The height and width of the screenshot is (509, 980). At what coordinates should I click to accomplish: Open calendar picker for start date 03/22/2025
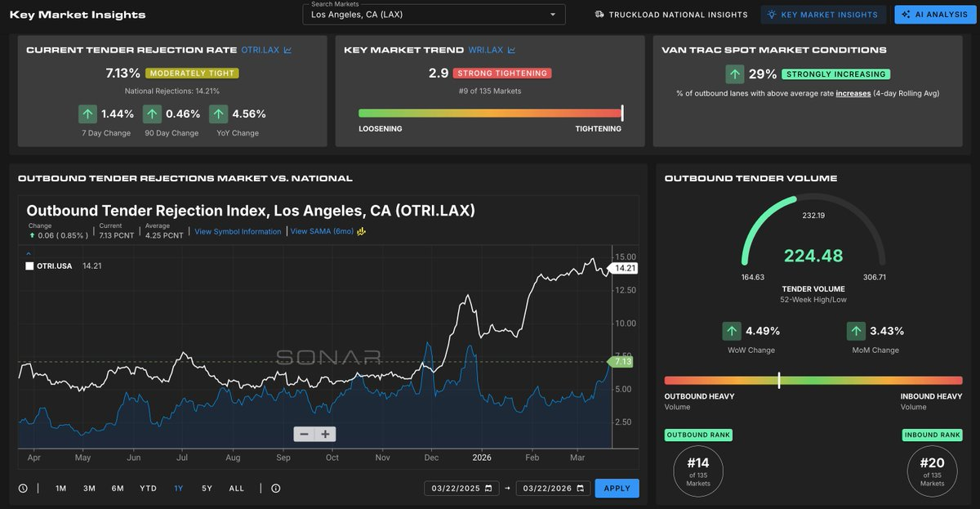488,489
